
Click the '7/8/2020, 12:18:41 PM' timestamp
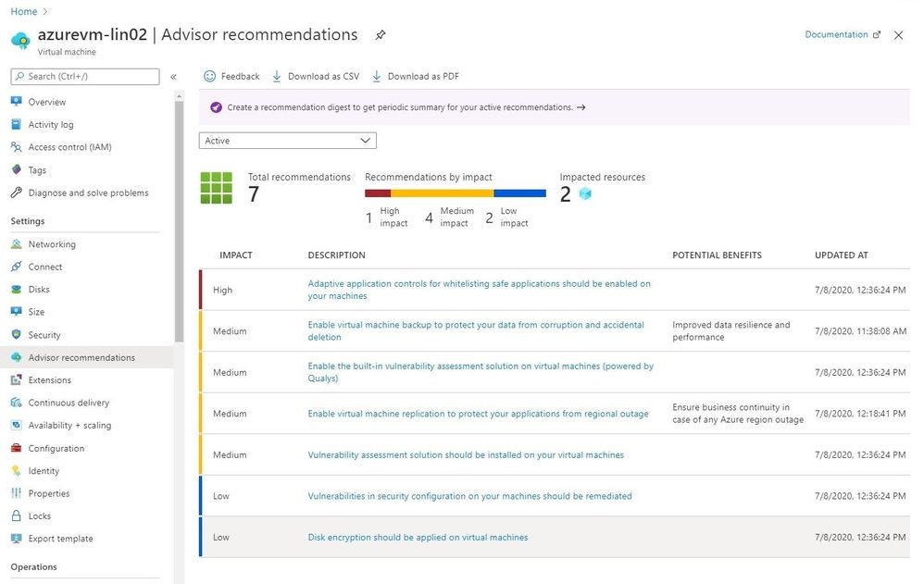tap(860, 414)
